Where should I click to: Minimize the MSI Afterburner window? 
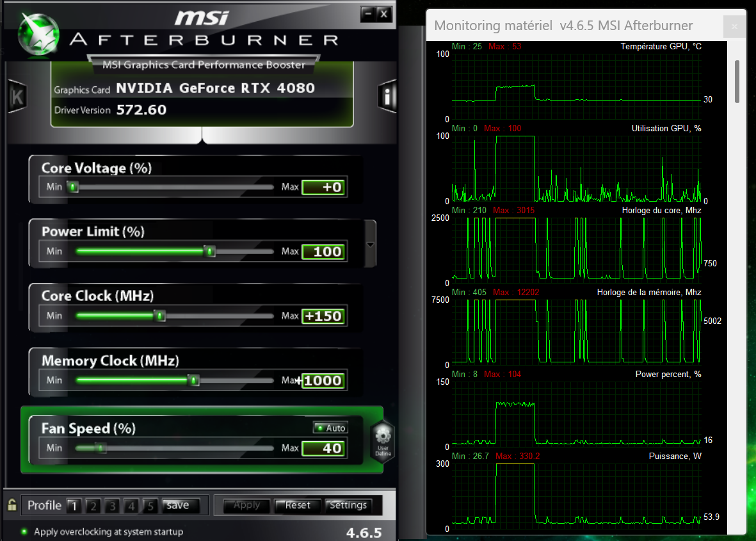point(367,13)
